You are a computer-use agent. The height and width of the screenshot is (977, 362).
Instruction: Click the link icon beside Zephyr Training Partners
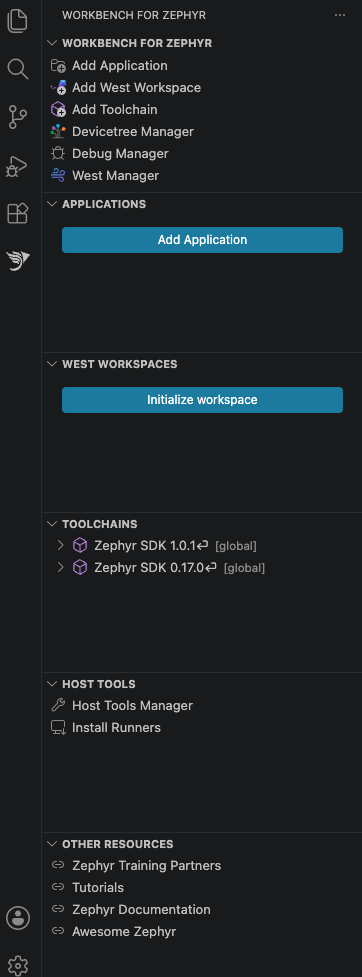tap(58, 865)
